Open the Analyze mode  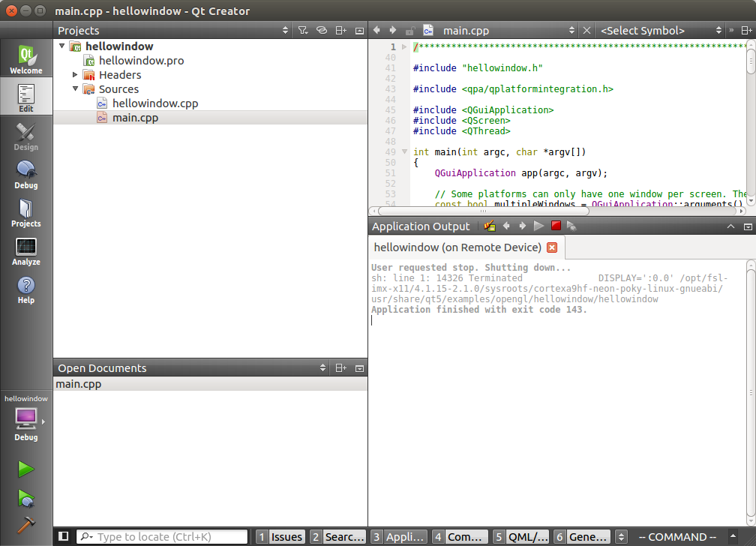(x=25, y=250)
